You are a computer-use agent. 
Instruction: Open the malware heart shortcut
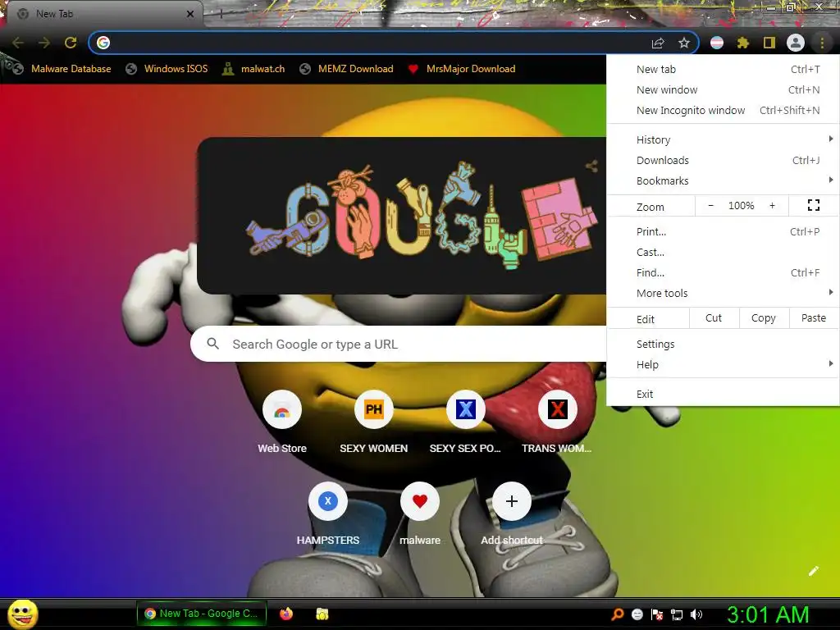click(420, 501)
